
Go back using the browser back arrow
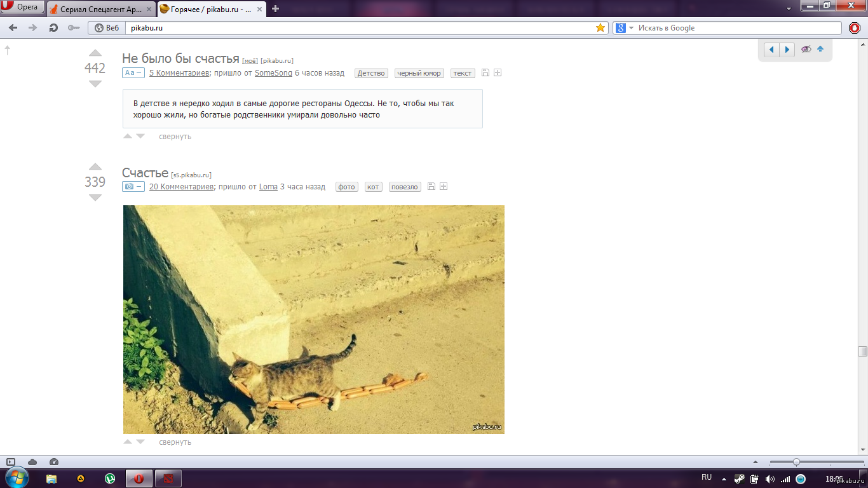13,28
